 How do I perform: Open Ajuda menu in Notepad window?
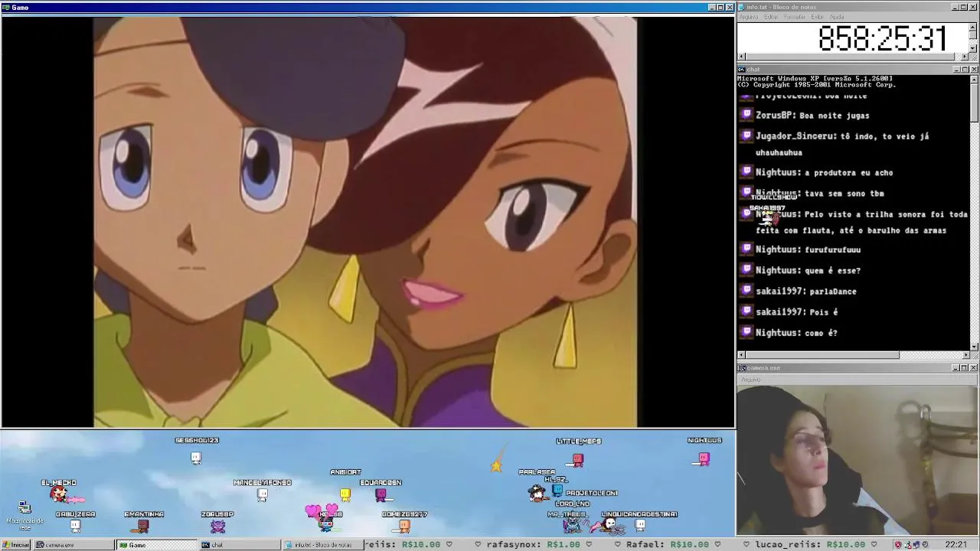[837, 17]
